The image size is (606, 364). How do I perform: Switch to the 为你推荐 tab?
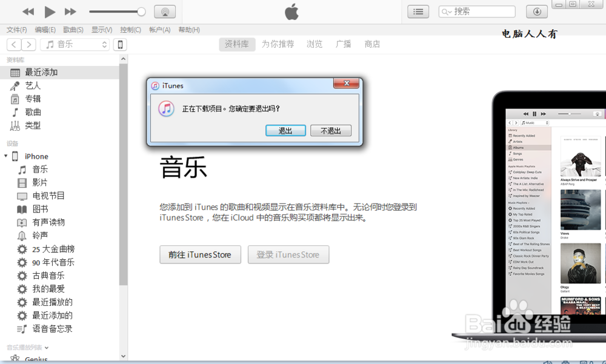[278, 44]
